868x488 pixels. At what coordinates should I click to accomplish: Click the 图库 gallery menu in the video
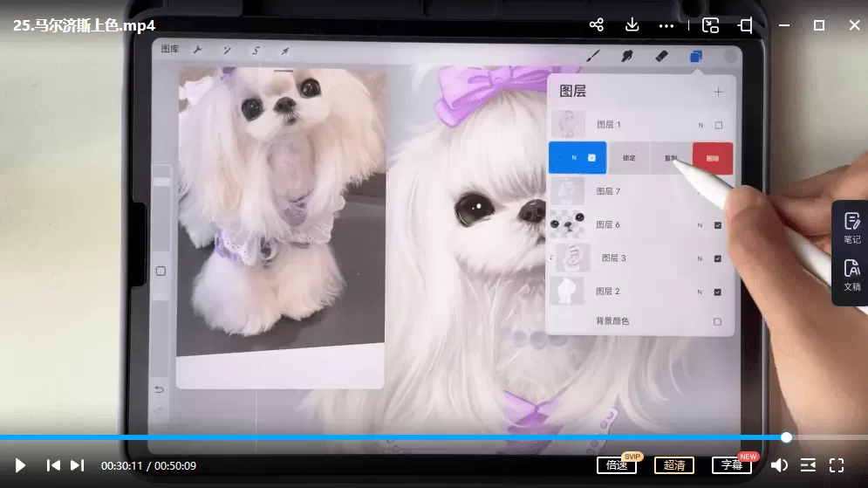[x=170, y=50]
